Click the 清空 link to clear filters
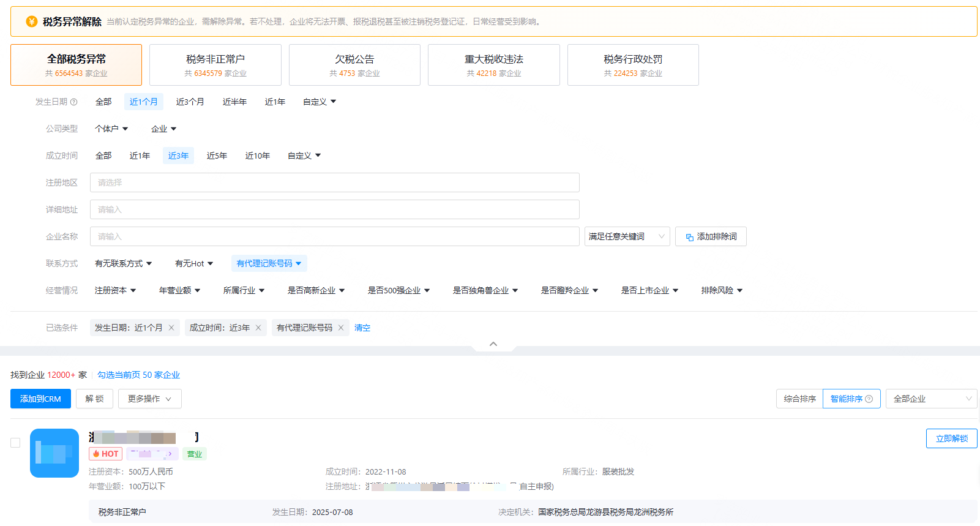 (x=362, y=328)
